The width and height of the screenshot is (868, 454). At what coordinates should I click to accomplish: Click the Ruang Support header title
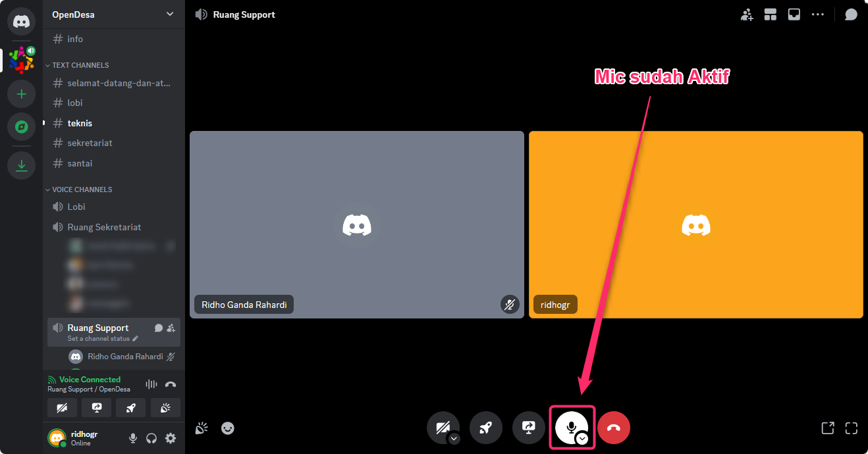(244, 14)
